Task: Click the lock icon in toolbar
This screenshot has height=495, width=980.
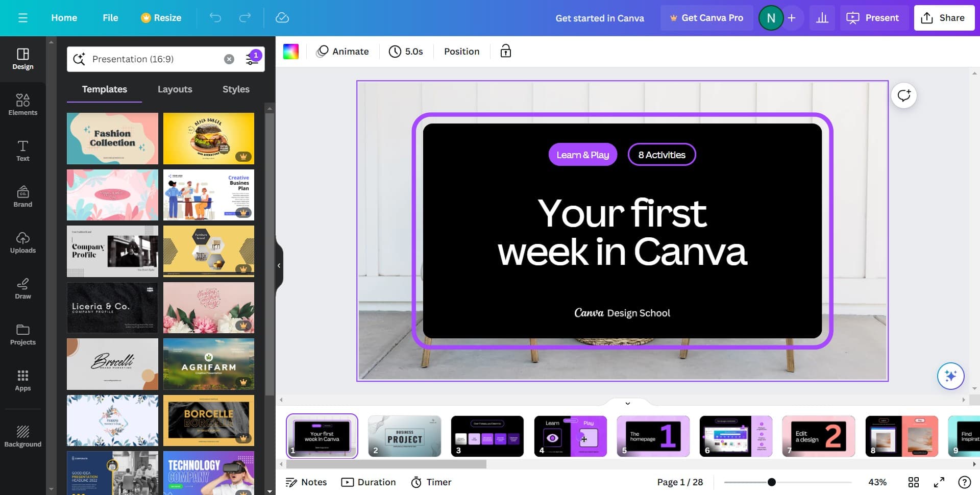Action: (505, 51)
